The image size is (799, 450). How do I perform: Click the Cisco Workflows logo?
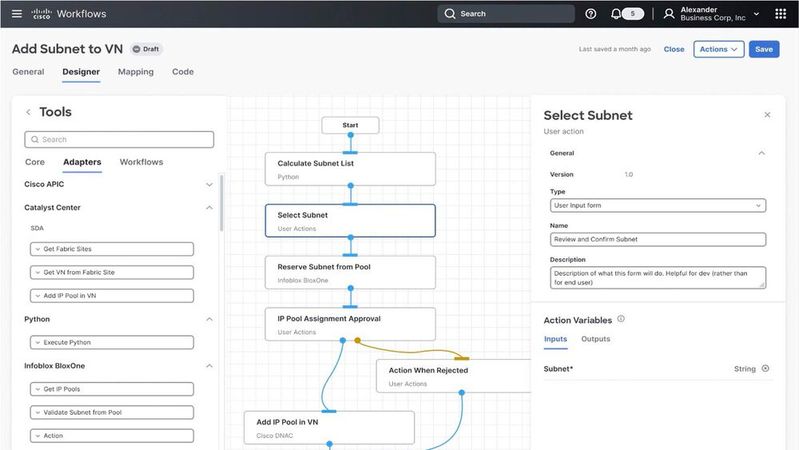pyautogui.click(x=68, y=14)
